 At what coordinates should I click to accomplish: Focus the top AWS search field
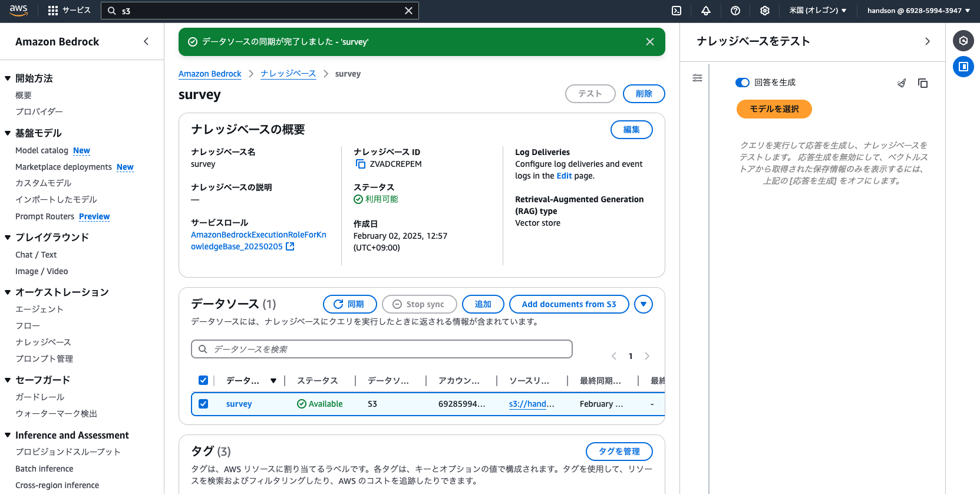260,11
